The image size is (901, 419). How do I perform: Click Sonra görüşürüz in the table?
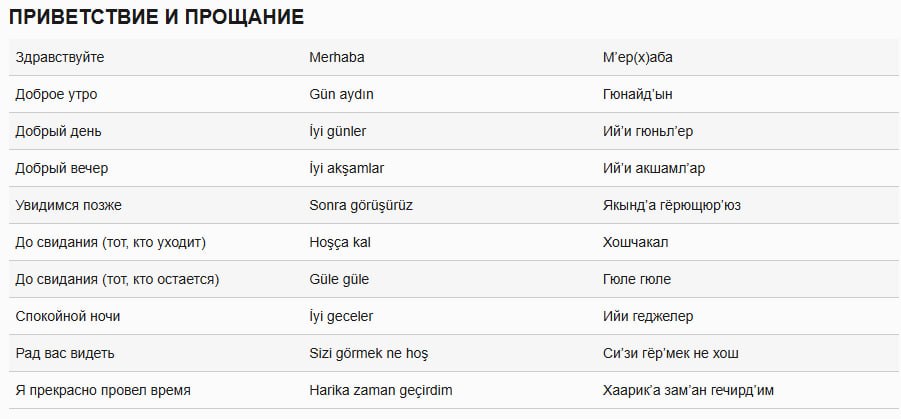(x=361, y=205)
